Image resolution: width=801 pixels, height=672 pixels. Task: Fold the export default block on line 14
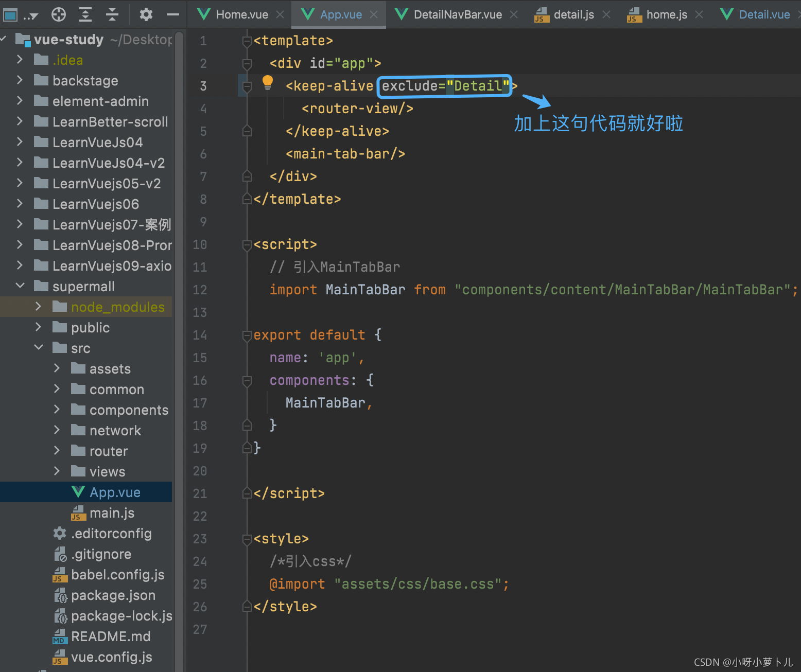coord(247,335)
